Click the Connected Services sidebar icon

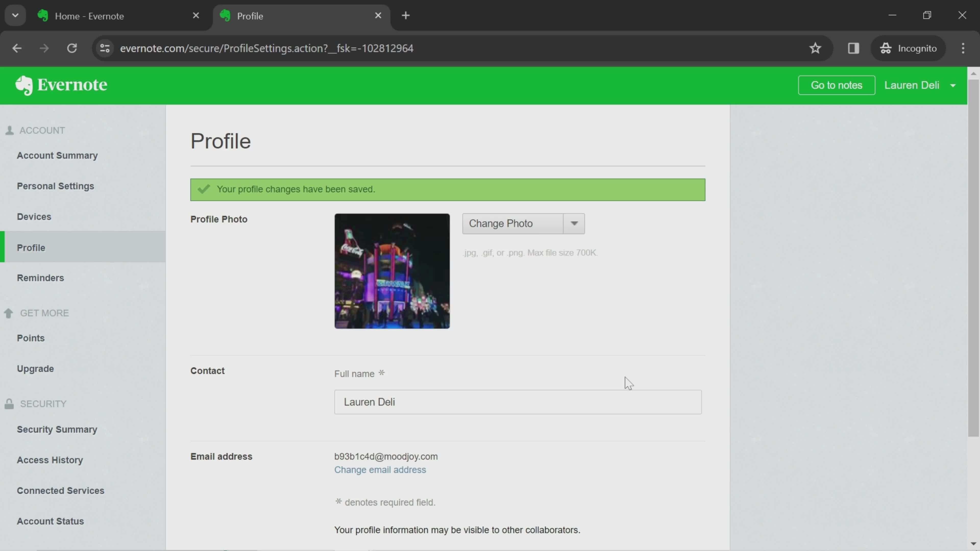point(60,490)
